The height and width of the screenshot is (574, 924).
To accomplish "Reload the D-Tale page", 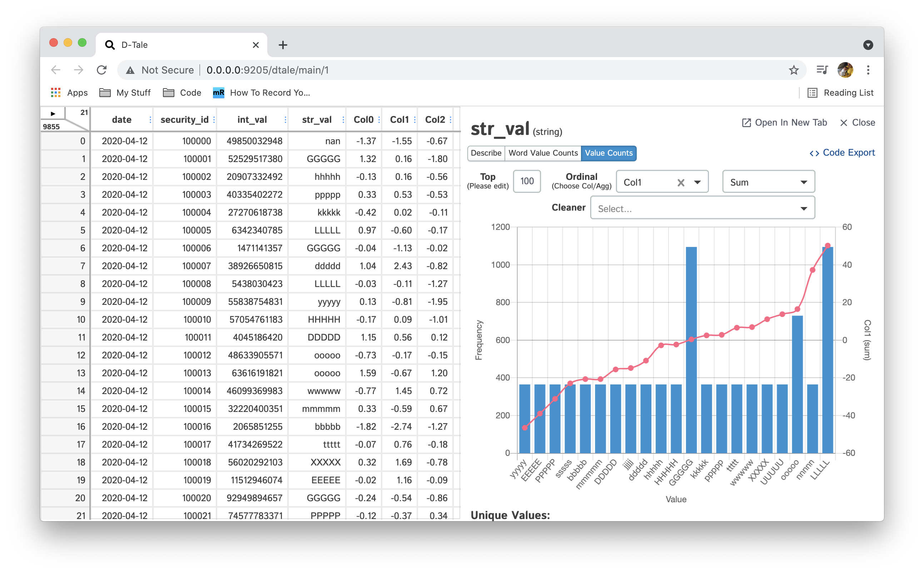I will point(101,70).
